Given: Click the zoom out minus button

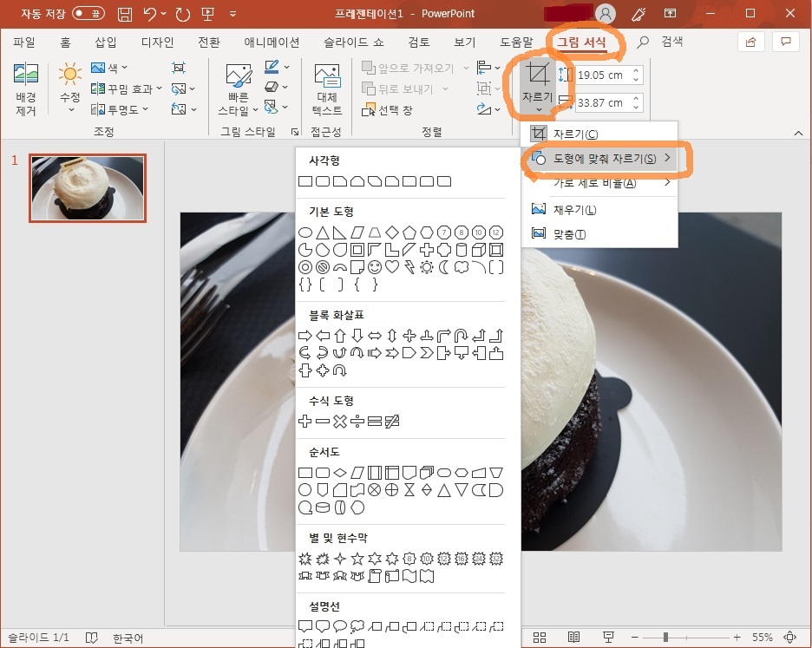Looking at the screenshot, I should pyautogui.click(x=634, y=637).
